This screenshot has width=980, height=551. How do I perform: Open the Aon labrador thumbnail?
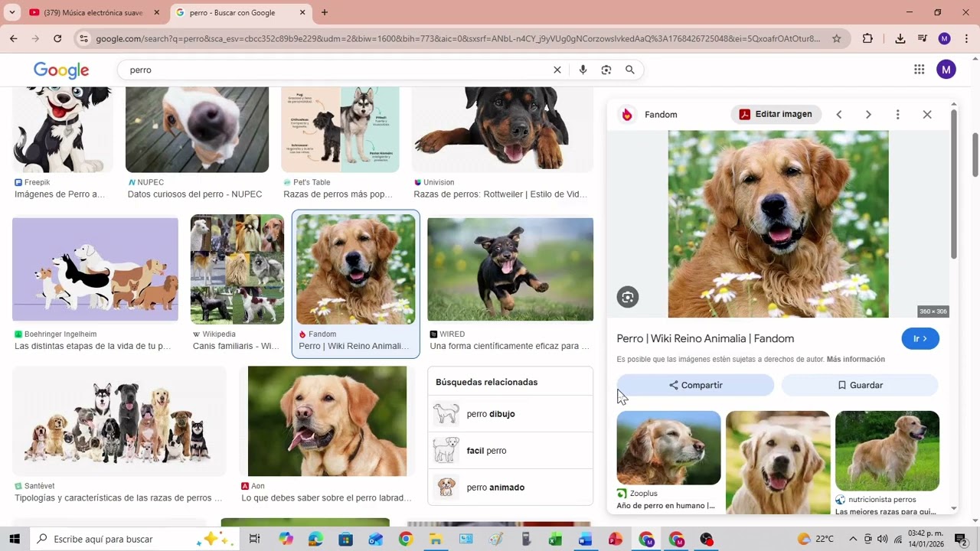coord(327,421)
